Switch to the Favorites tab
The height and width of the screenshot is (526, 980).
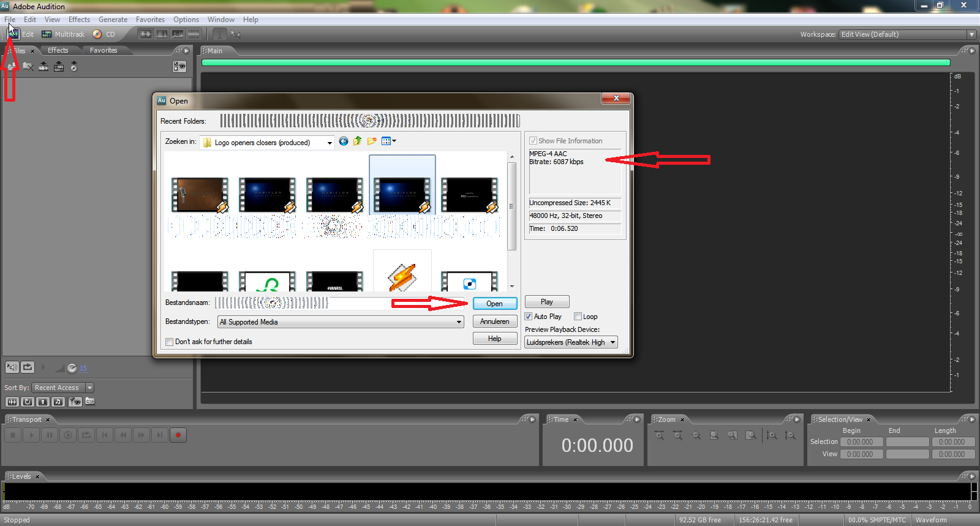(x=103, y=50)
